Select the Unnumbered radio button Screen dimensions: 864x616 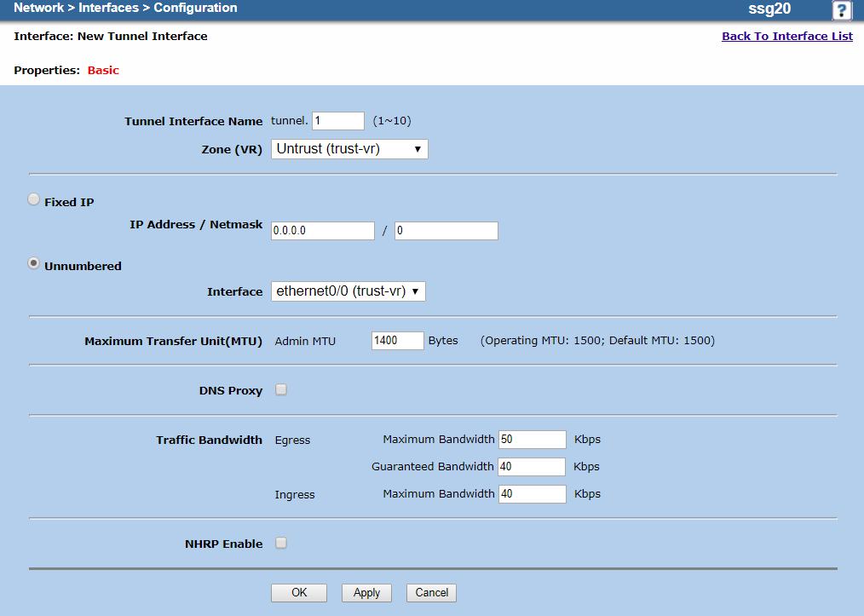33,264
